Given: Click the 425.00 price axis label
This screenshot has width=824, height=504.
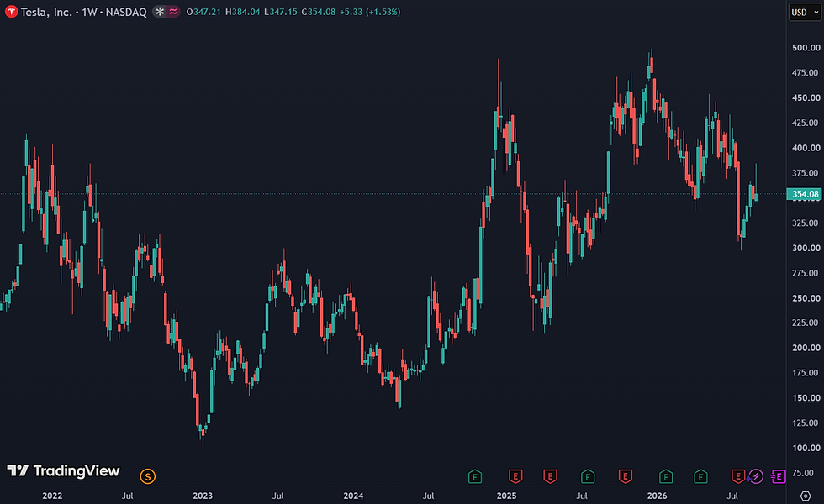Looking at the screenshot, I should (x=806, y=123).
